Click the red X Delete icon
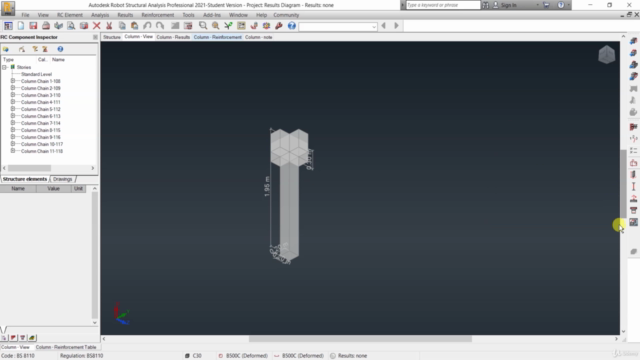This screenshot has height=360, width=640. click(96, 26)
